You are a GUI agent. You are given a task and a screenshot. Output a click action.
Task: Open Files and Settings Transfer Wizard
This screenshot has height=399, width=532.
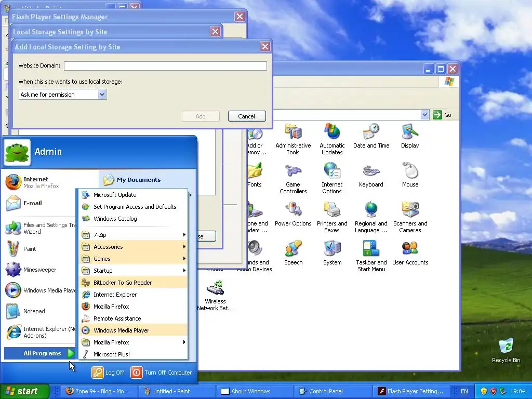tap(39, 228)
